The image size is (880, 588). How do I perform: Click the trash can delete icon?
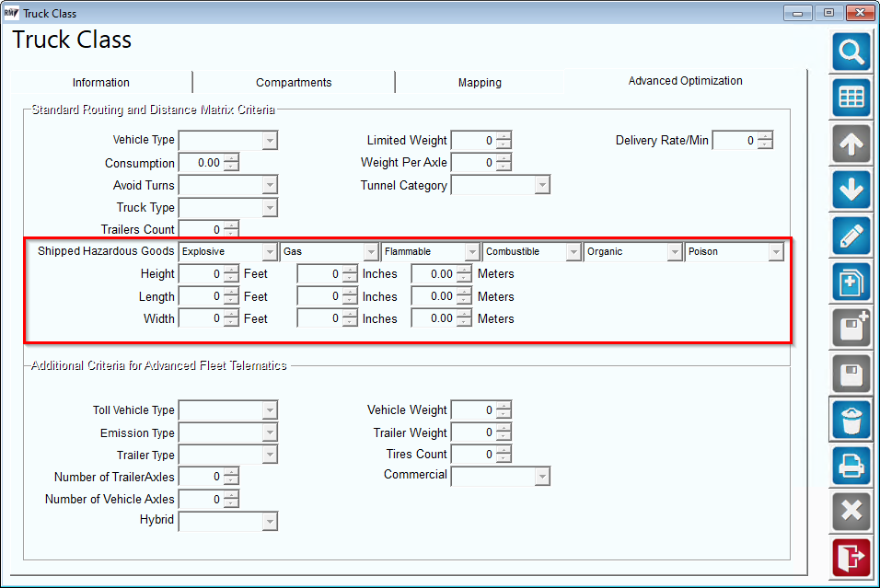click(x=851, y=420)
